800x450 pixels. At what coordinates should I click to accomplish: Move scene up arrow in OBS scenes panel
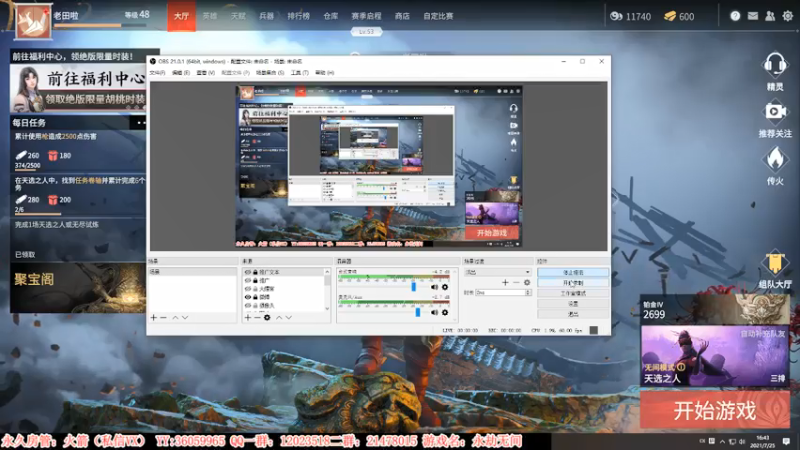click(175, 317)
